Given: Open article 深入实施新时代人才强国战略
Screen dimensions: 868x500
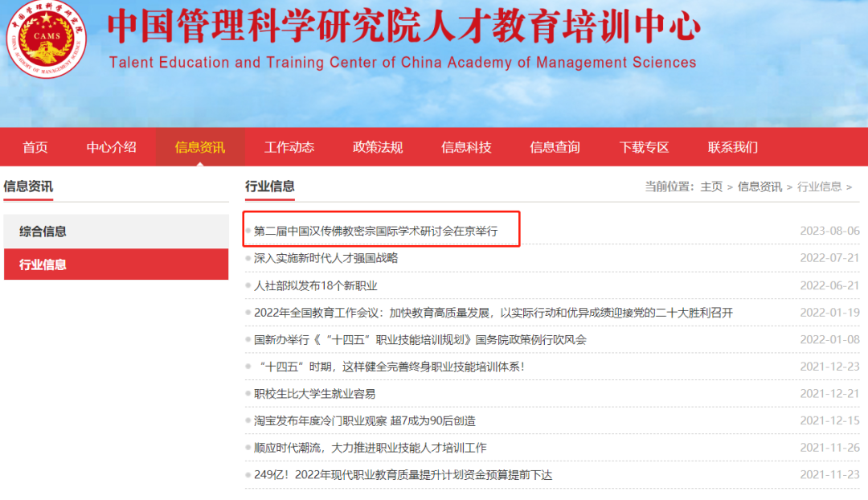Looking at the screenshot, I should coord(325,258).
